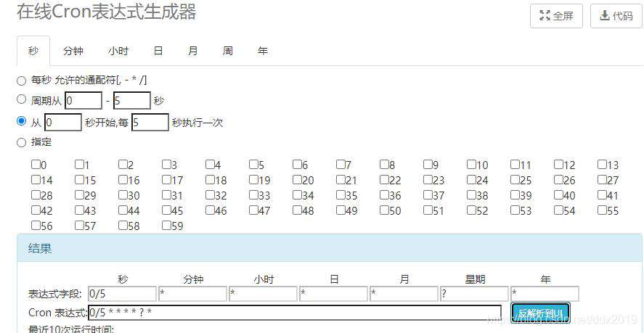The image size is (644, 333).
Task: Select the 周期从 range radio option
Action: [x=21, y=99]
